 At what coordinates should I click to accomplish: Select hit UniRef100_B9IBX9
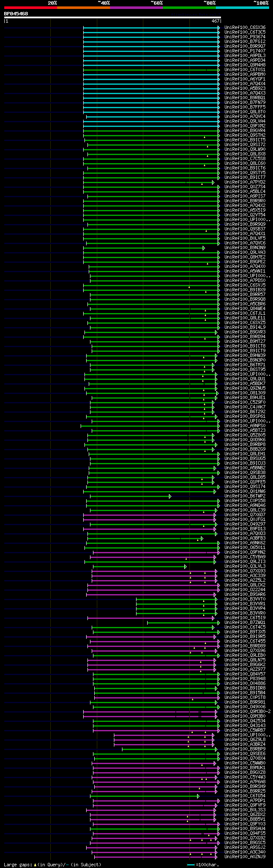pos(245,290)
